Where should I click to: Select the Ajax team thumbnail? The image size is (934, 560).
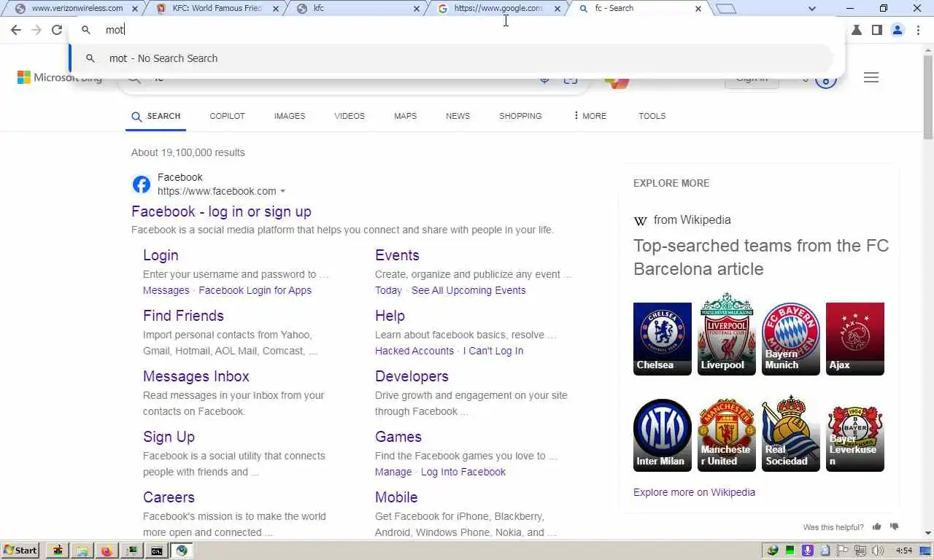coord(855,339)
